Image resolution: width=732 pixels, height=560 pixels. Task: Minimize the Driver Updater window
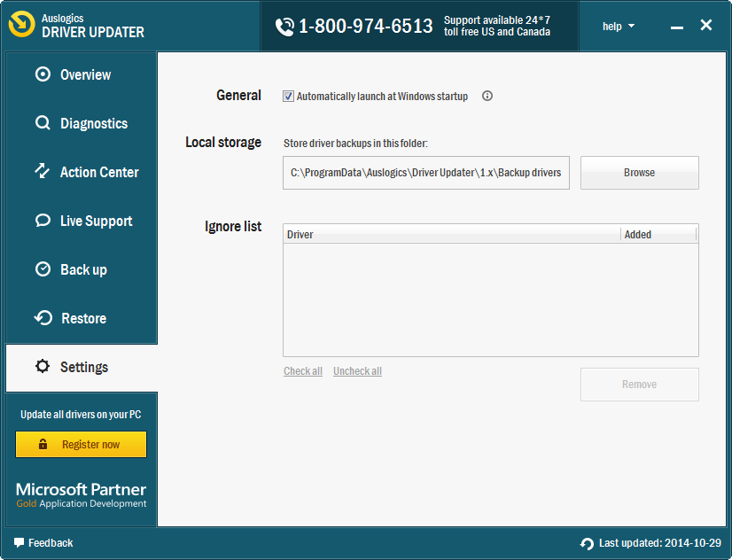click(677, 27)
